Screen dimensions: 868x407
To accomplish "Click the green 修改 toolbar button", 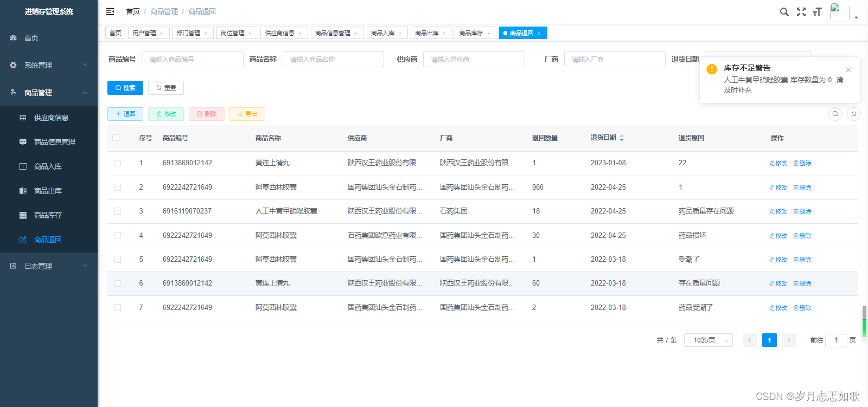I will (166, 114).
